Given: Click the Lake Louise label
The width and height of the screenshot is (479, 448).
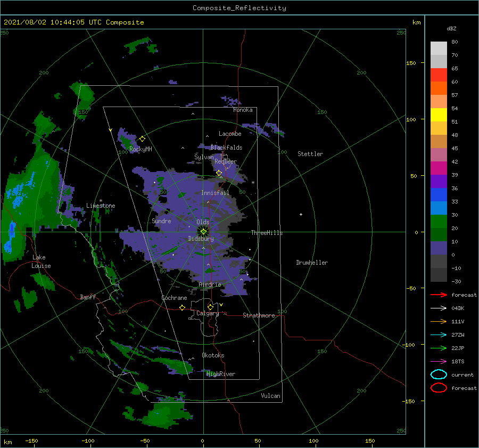Looking at the screenshot, I should pos(41,262).
